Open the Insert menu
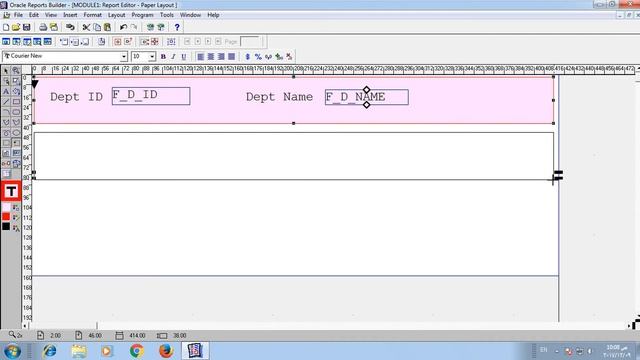The image size is (640, 360). (70, 15)
